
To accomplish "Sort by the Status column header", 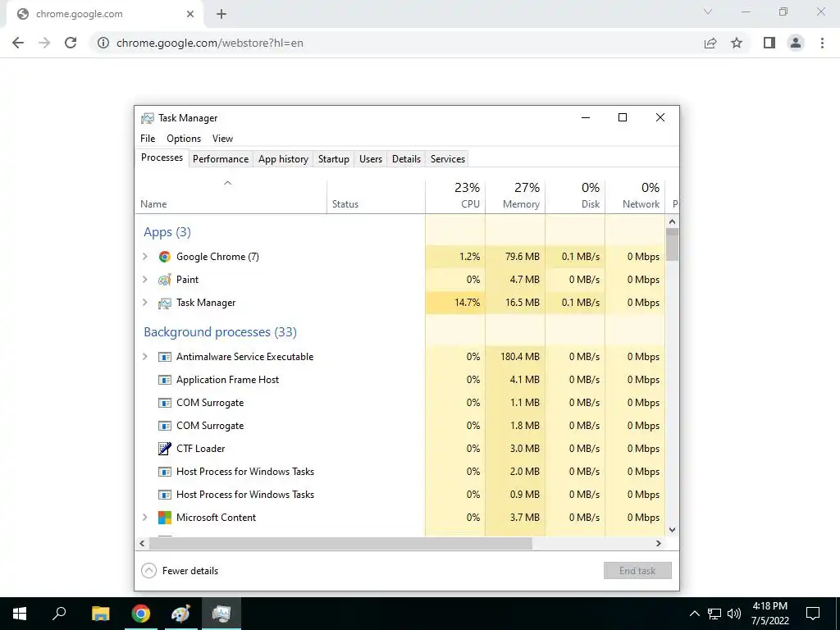I will click(x=376, y=197).
